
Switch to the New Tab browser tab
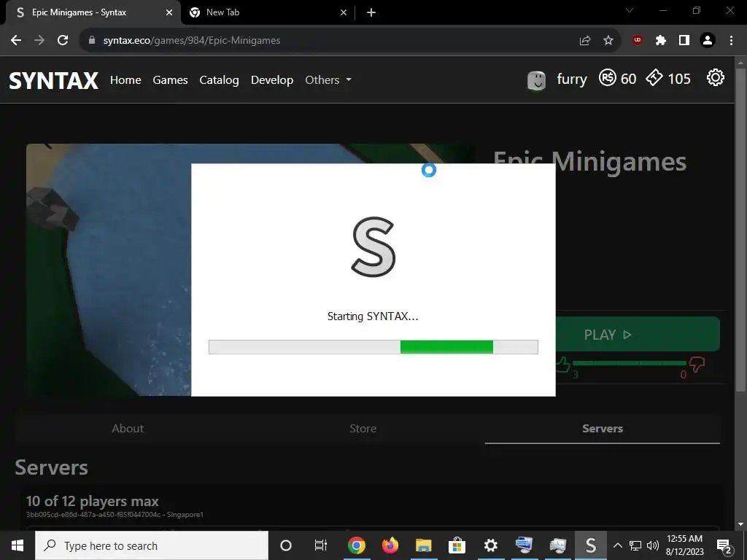click(x=268, y=12)
